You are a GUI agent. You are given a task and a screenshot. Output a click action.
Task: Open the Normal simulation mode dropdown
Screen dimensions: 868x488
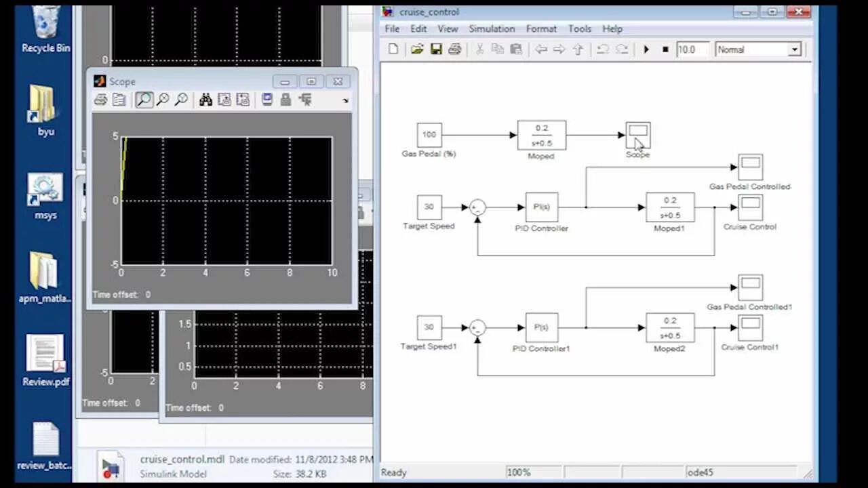pyautogui.click(x=794, y=50)
